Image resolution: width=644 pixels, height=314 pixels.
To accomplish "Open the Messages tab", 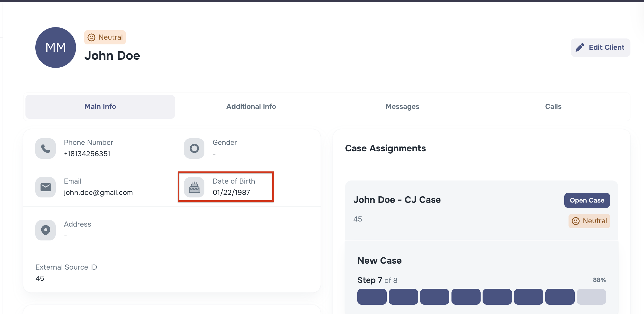I will 402,107.
